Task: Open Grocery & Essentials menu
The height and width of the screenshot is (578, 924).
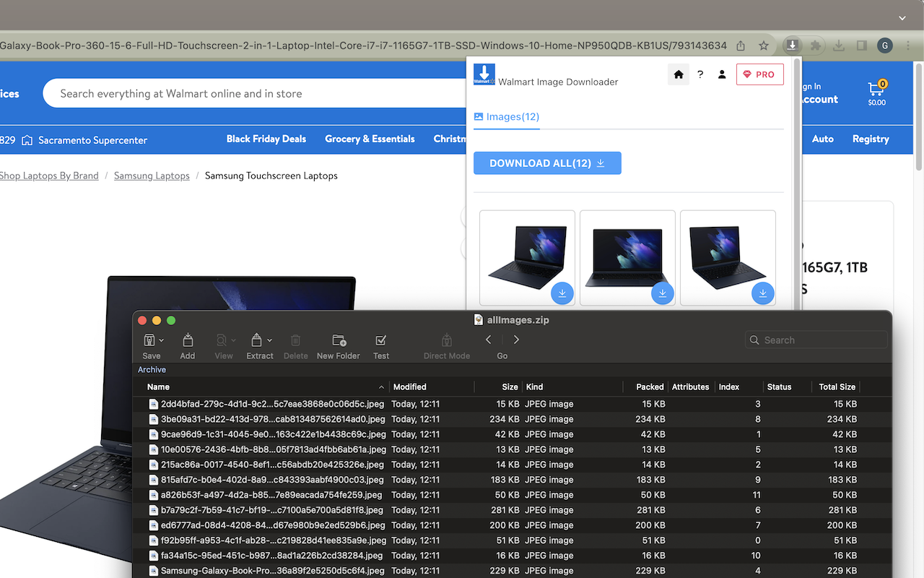Action: pyautogui.click(x=370, y=139)
